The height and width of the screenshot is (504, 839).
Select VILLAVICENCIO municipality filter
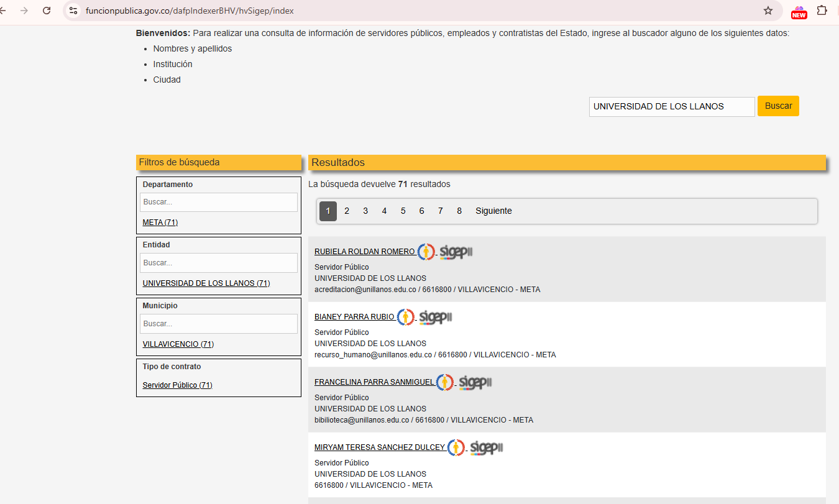178,344
